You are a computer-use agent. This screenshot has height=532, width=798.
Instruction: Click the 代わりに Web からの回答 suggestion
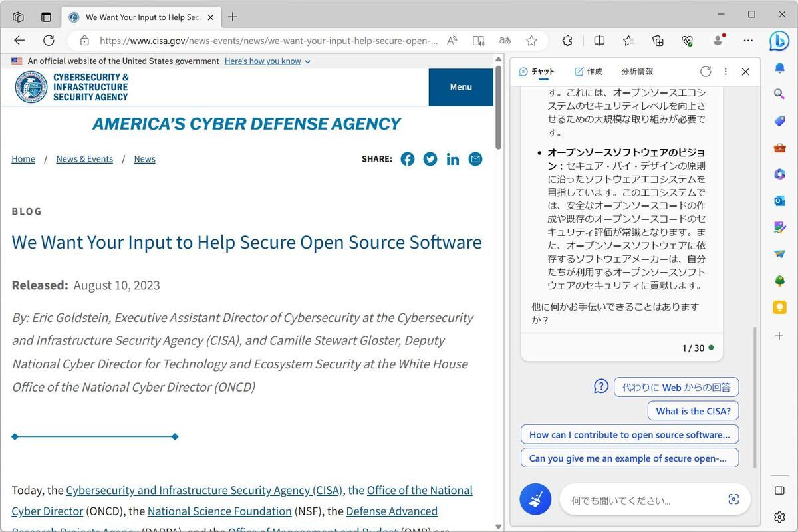coord(676,387)
